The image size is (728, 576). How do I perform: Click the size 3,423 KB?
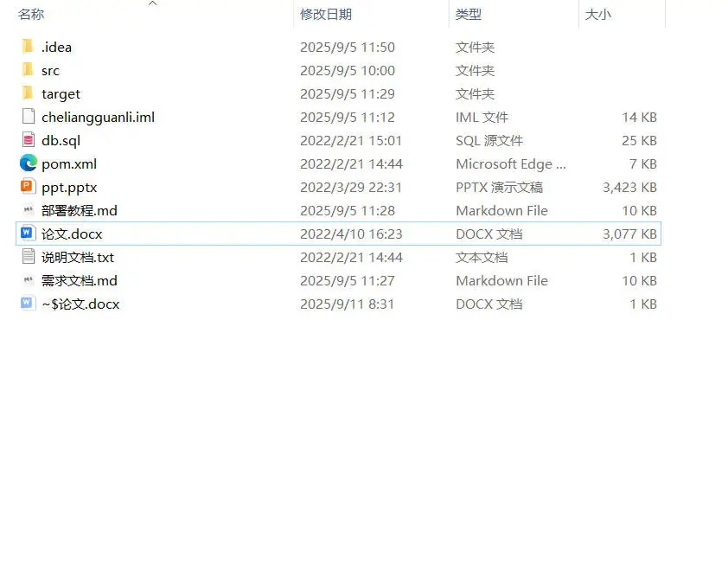629,187
